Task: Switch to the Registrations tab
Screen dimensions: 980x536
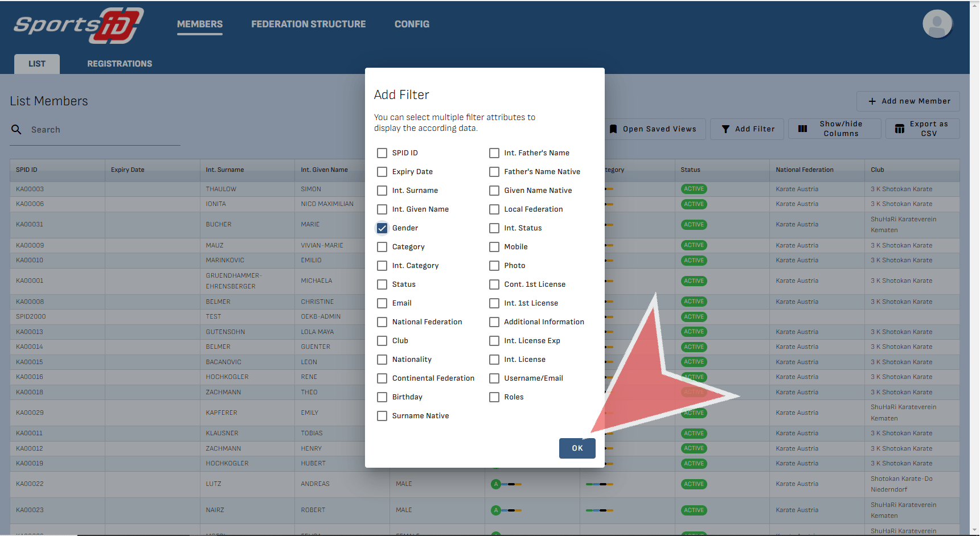Action: pyautogui.click(x=120, y=64)
